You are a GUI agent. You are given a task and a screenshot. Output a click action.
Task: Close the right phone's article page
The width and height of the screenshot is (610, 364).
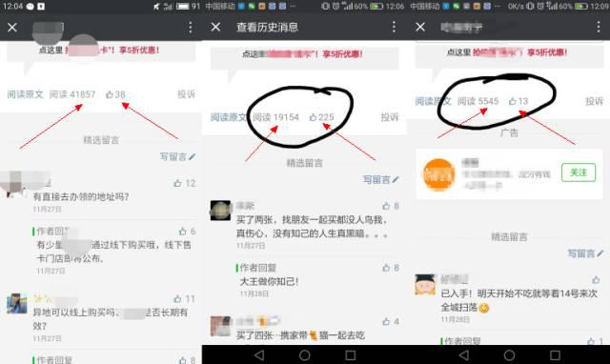point(420,27)
